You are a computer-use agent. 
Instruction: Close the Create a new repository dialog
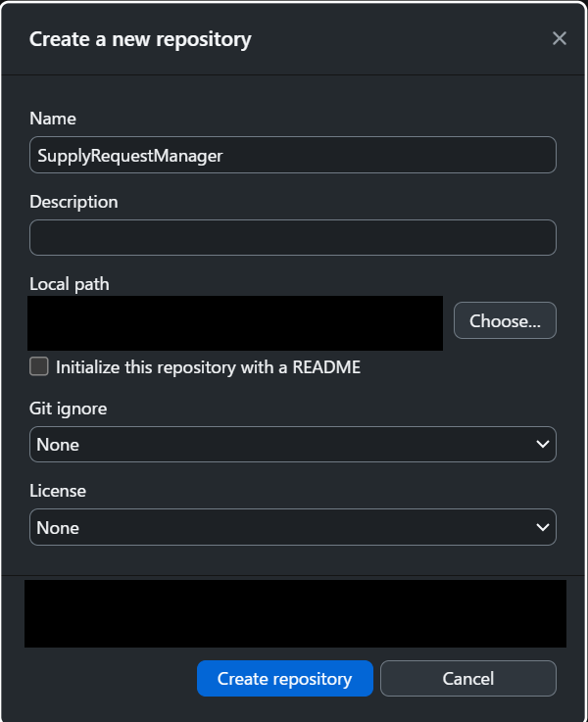pos(560,38)
